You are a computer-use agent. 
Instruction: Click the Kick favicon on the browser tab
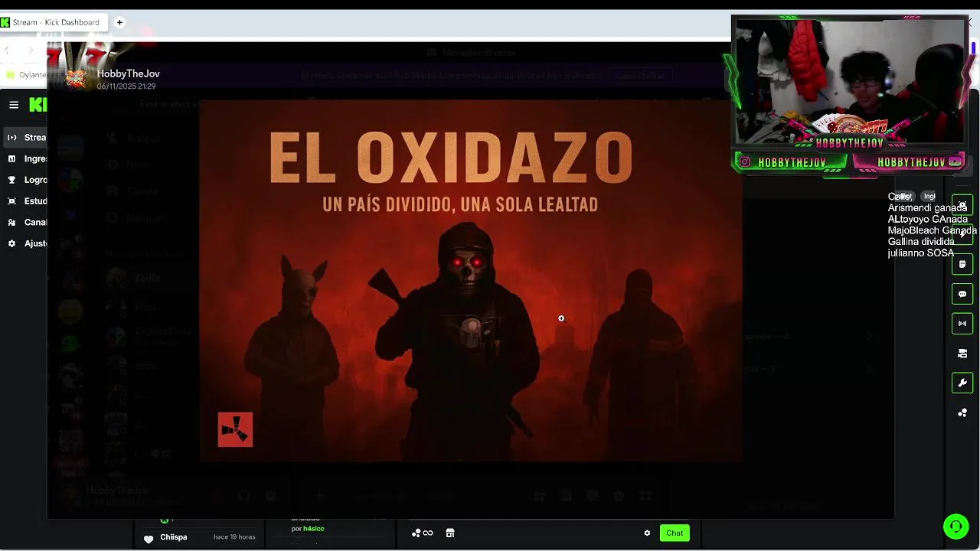[x=5, y=22]
